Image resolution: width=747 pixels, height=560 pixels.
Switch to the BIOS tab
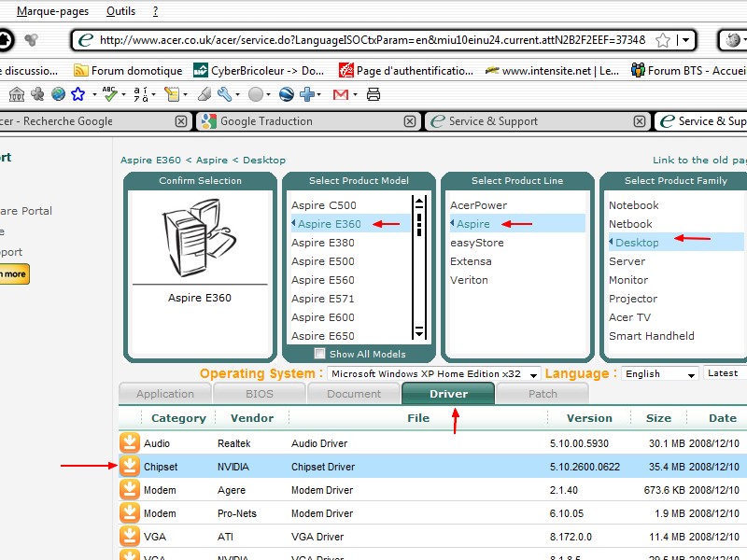click(260, 394)
